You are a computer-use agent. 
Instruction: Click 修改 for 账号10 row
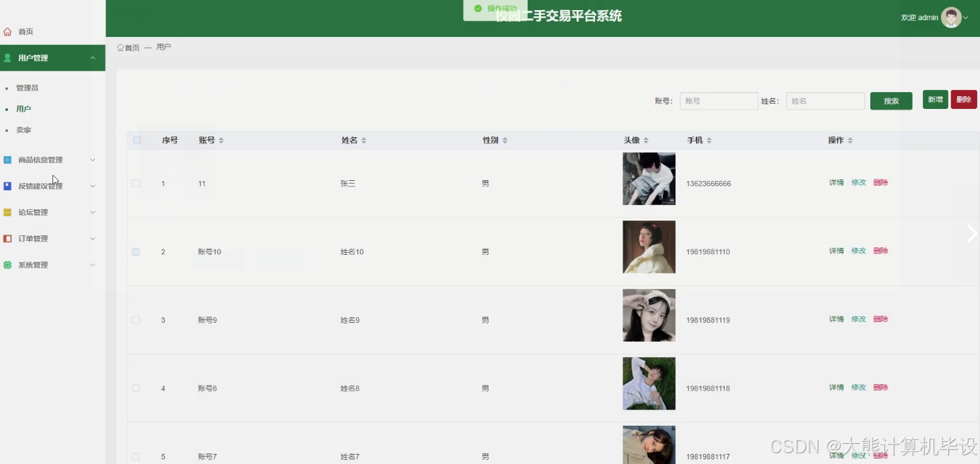coord(859,251)
